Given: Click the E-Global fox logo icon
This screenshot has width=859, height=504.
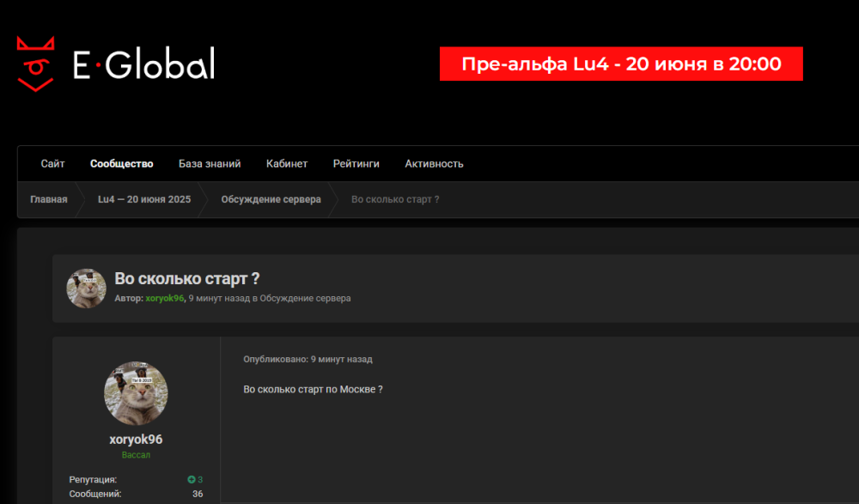Looking at the screenshot, I should (x=36, y=64).
